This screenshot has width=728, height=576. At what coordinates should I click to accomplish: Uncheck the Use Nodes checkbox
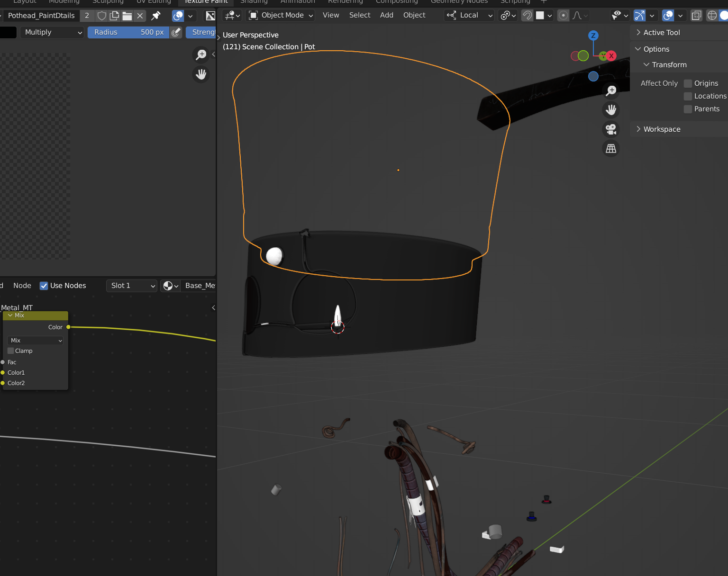[44, 286]
